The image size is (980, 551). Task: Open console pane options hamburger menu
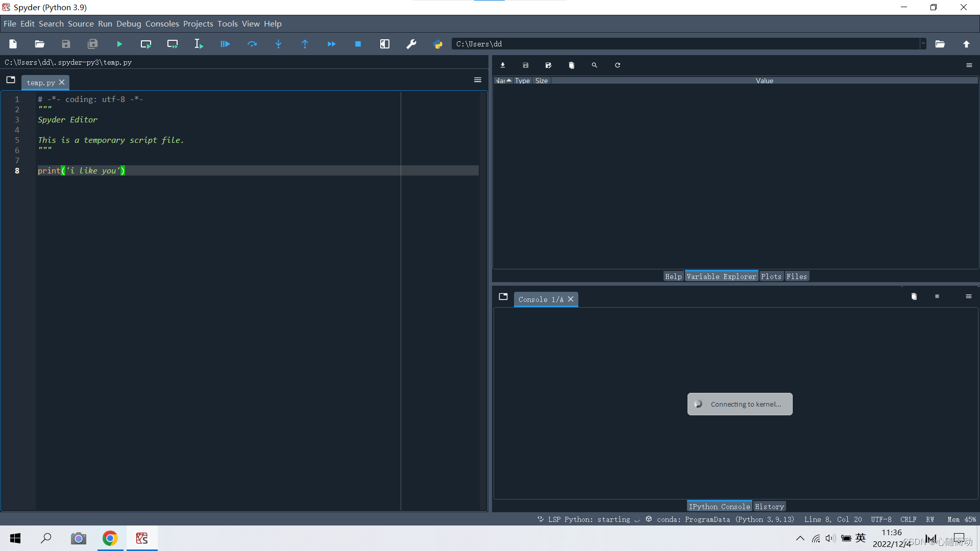[968, 296]
